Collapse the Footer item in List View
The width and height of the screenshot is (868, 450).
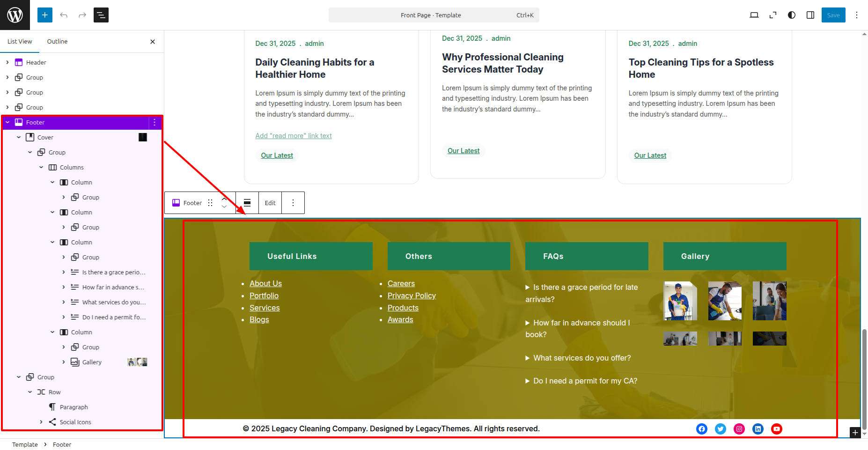pyautogui.click(x=7, y=122)
